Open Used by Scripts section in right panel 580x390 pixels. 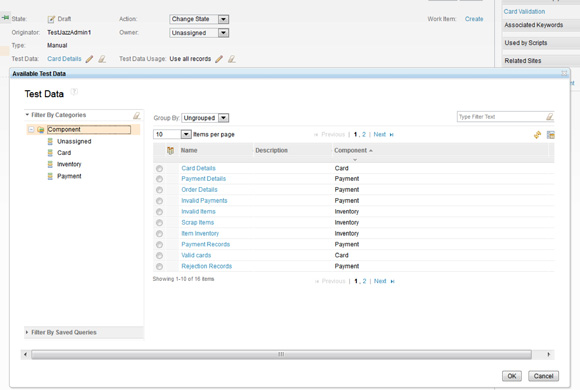(x=526, y=43)
